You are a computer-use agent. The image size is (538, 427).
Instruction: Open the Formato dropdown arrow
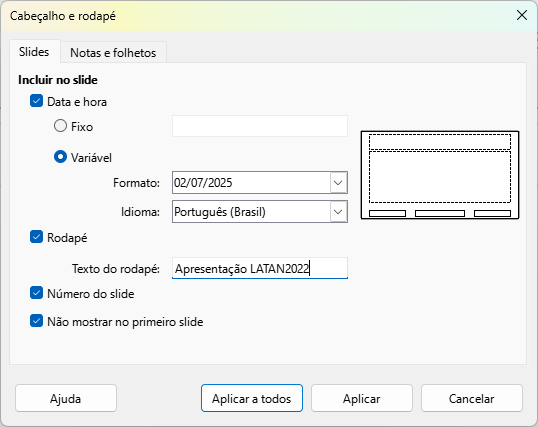[338, 183]
